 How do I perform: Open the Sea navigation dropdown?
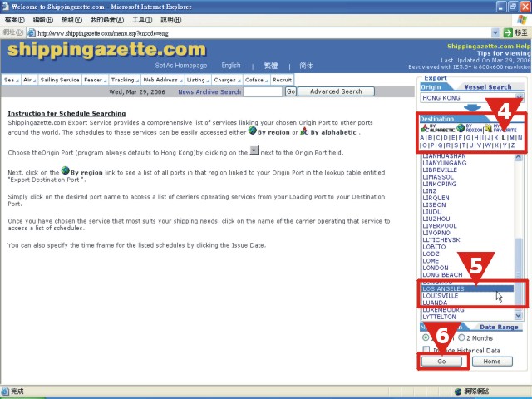[x=11, y=80]
